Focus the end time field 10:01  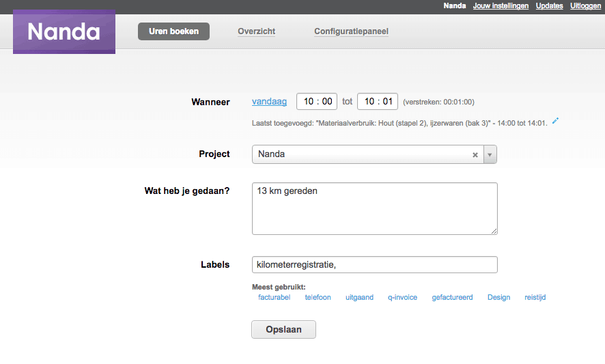(x=378, y=102)
